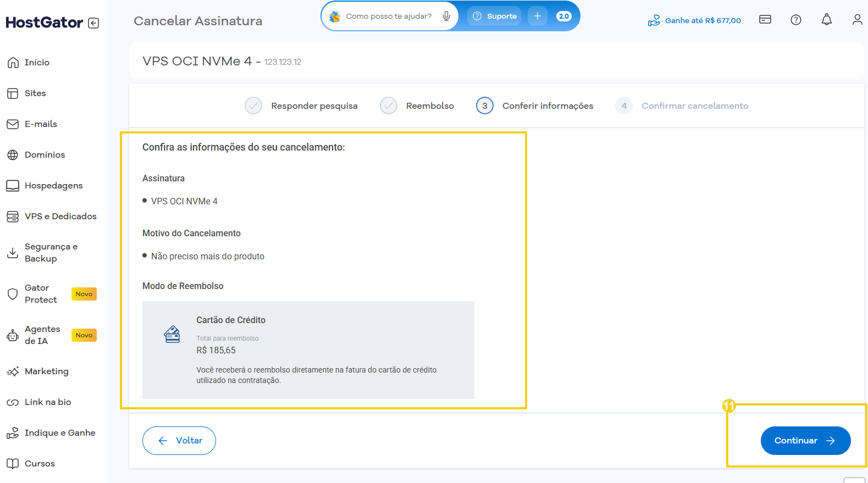Open the user account profile icon
This screenshot has width=868, height=483.
point(858,20)
